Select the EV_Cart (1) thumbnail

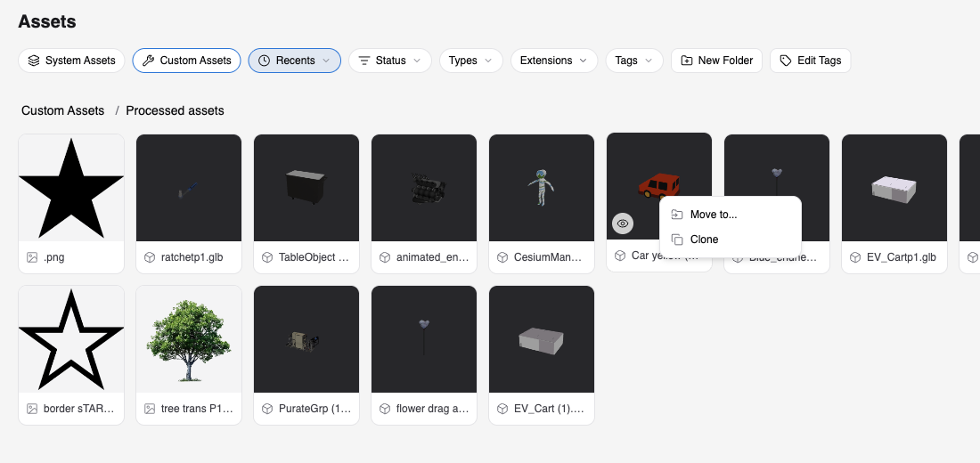click(x=542, y=339)
